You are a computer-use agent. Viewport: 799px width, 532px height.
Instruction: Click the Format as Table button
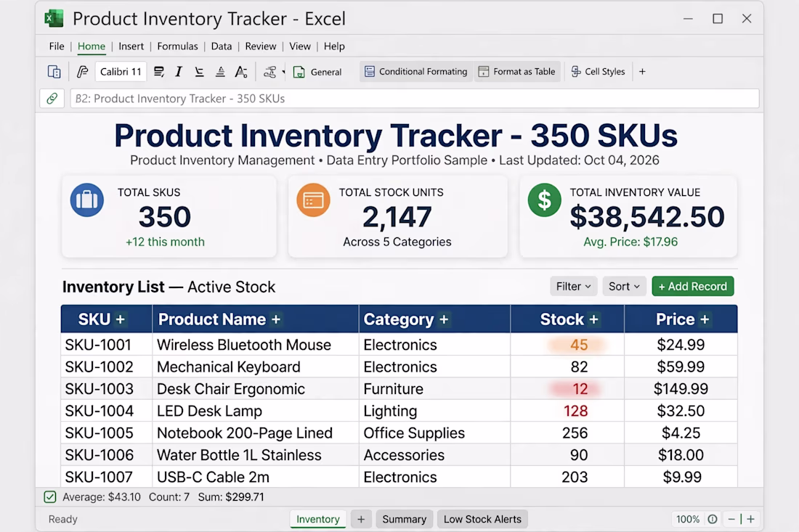coord(517,72)
